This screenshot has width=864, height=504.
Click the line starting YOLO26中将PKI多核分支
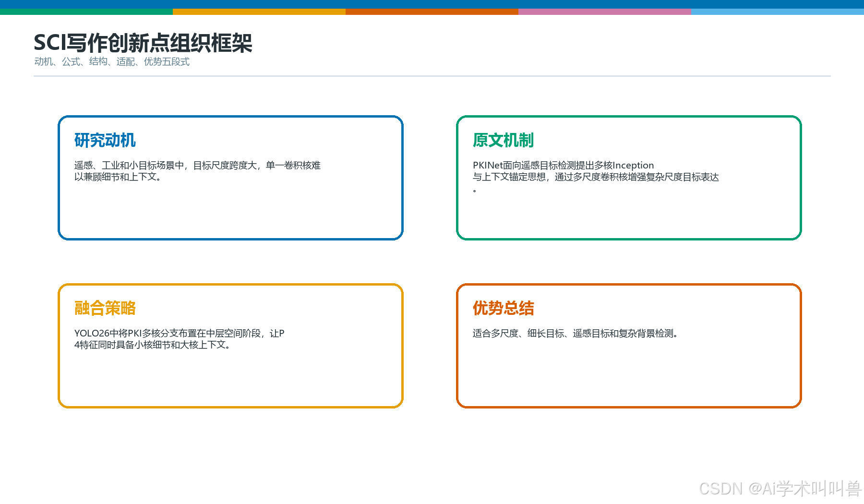(x=180, y=333)
